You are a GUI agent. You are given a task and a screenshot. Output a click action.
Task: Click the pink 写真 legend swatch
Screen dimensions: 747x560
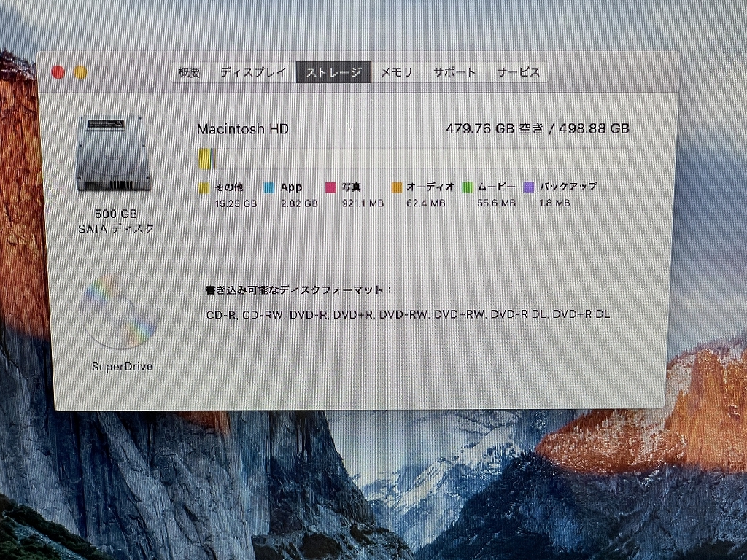coord(330,187)
